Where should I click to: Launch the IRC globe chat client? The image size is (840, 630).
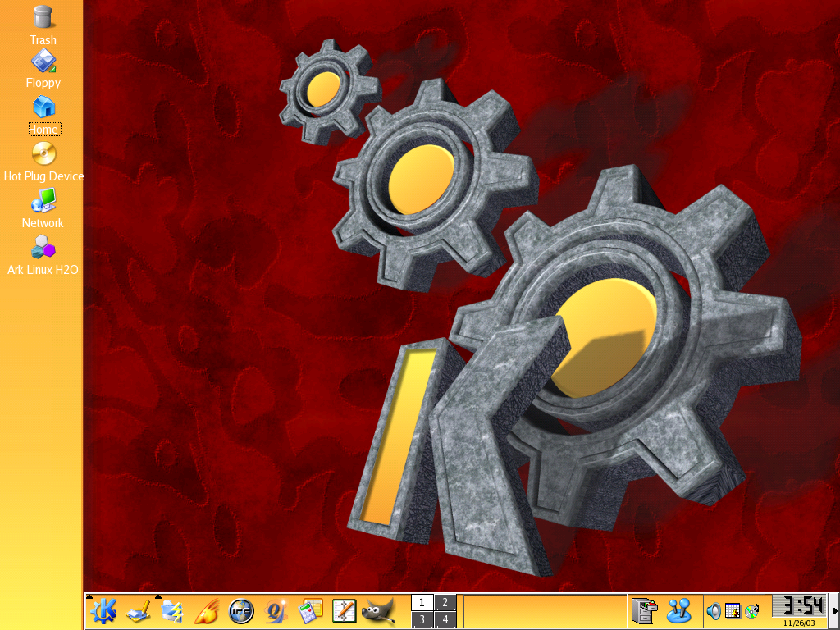coord(241,611)
